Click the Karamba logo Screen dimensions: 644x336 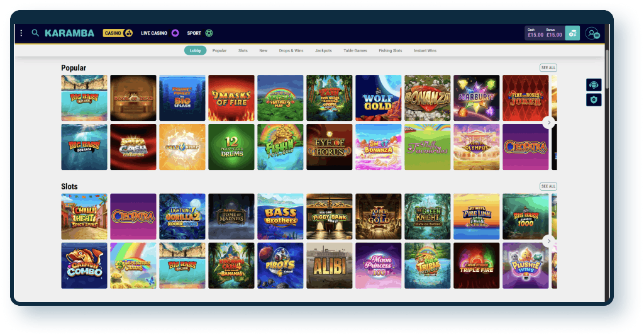69,33
